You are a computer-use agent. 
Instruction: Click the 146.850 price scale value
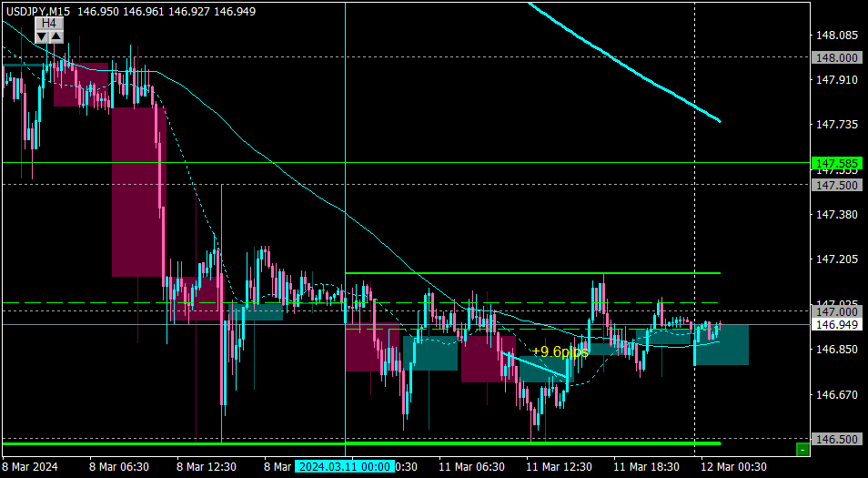pyautogui.click(x=836, y=350)
